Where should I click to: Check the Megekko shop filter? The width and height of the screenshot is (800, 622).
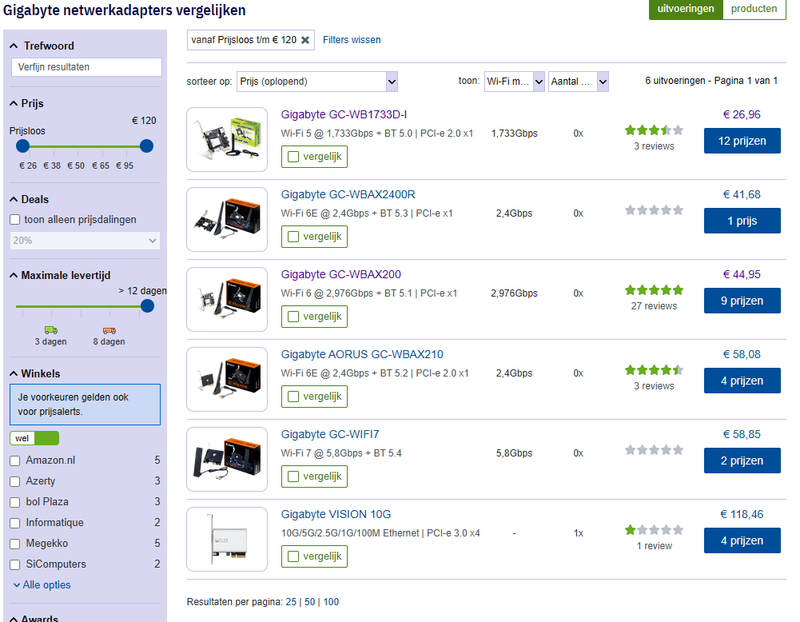(15, 544)
